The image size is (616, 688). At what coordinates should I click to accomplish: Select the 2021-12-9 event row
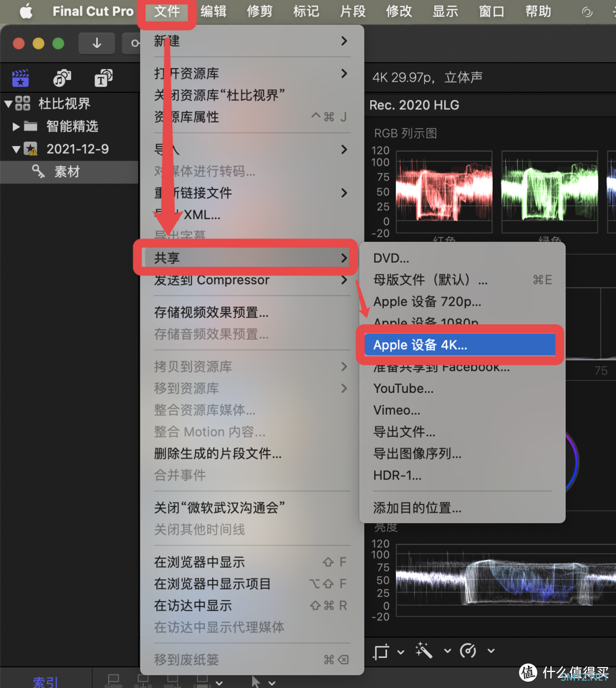point(69,149)
